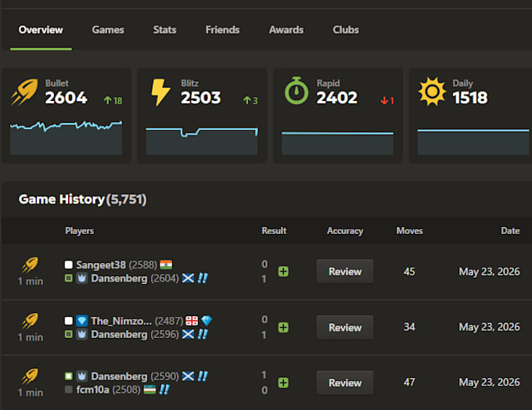Screen dimensions: 532x410
Task: Click Scotland flag beside Dansenberg (2604)
Action: pos(188,279)
